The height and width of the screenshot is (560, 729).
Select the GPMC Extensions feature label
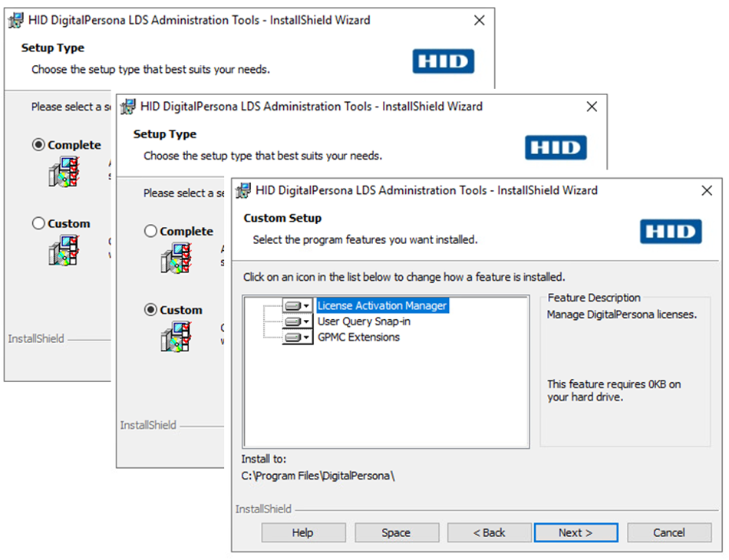pos(358,337)
